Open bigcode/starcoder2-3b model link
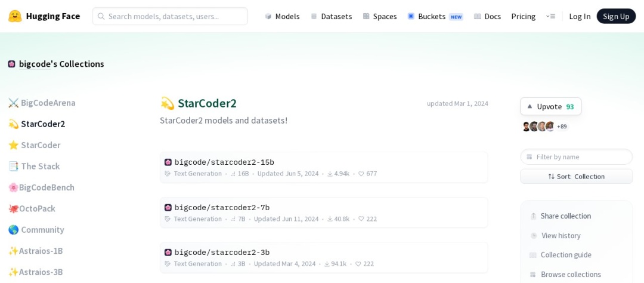 [222, 252]
